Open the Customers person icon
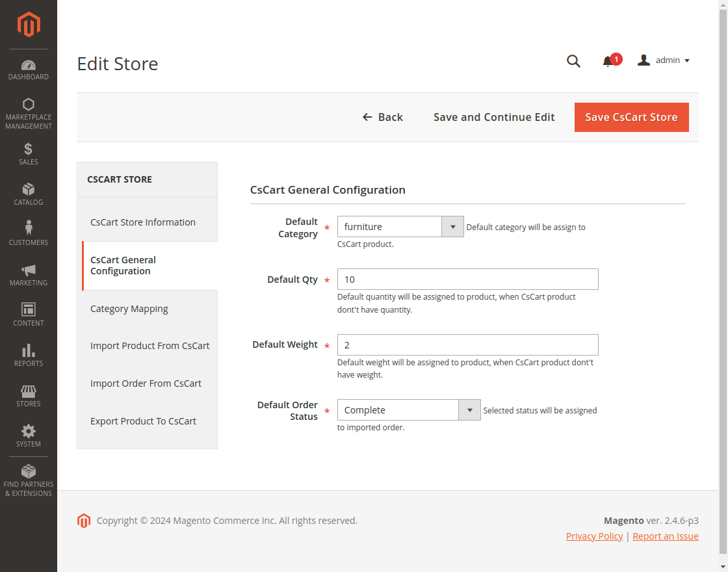Viewport: 728px width, 572px height. coord(29,227)
